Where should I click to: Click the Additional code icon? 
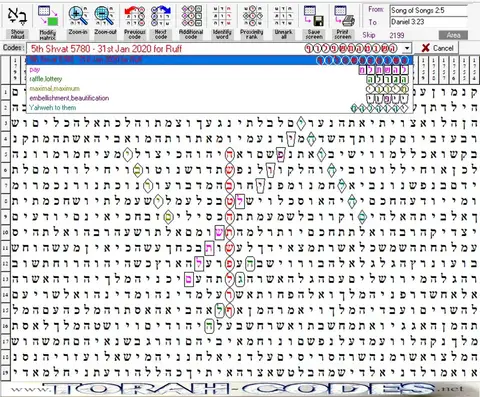click(x=191, y=15)
